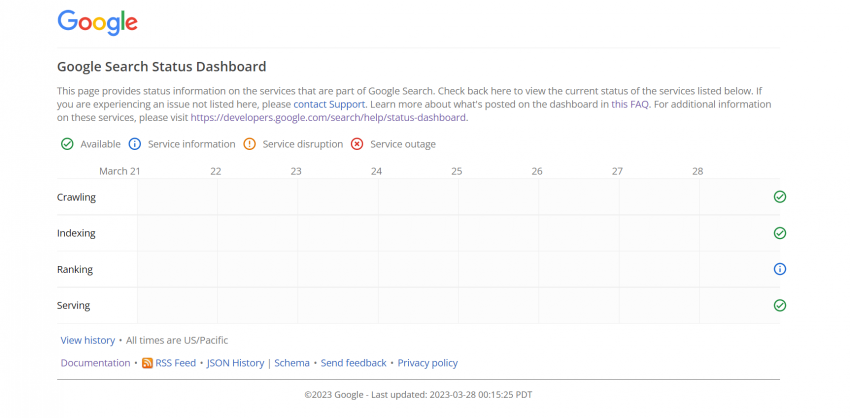This screenshot has height=418, width=850.
Task: Click the Ranking row service information icon
Action: (780, 269)
